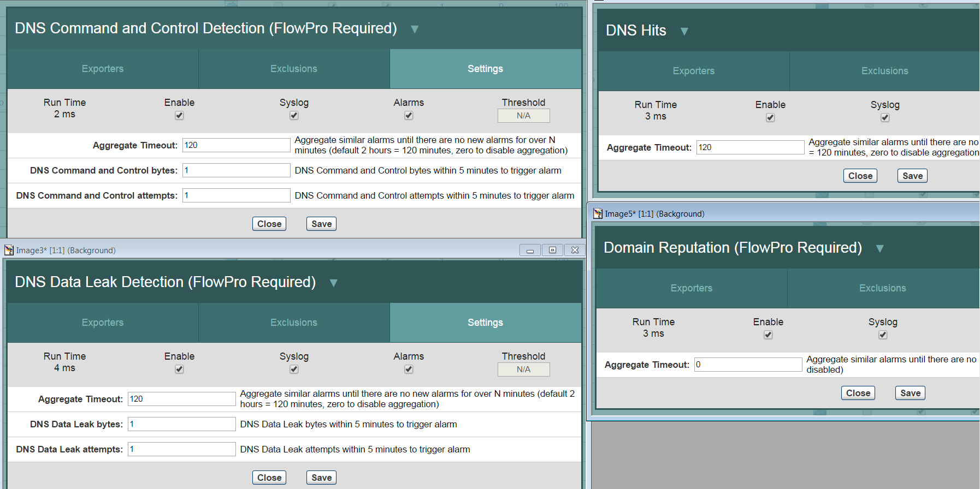Close the DNS Hits panel
This screenshot has height=489, width=980.
point(860,176)
